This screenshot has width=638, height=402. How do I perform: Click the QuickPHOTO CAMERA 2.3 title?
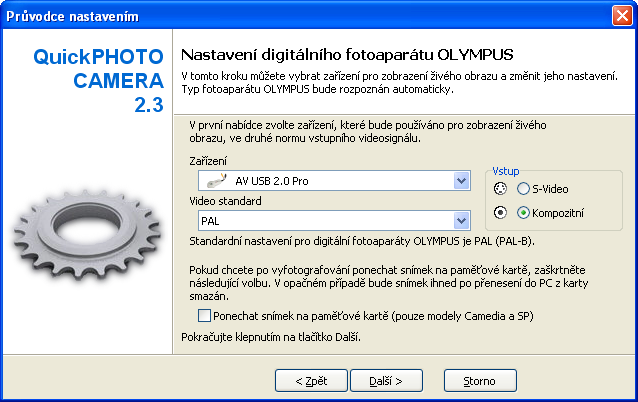[x=98, y=81]
